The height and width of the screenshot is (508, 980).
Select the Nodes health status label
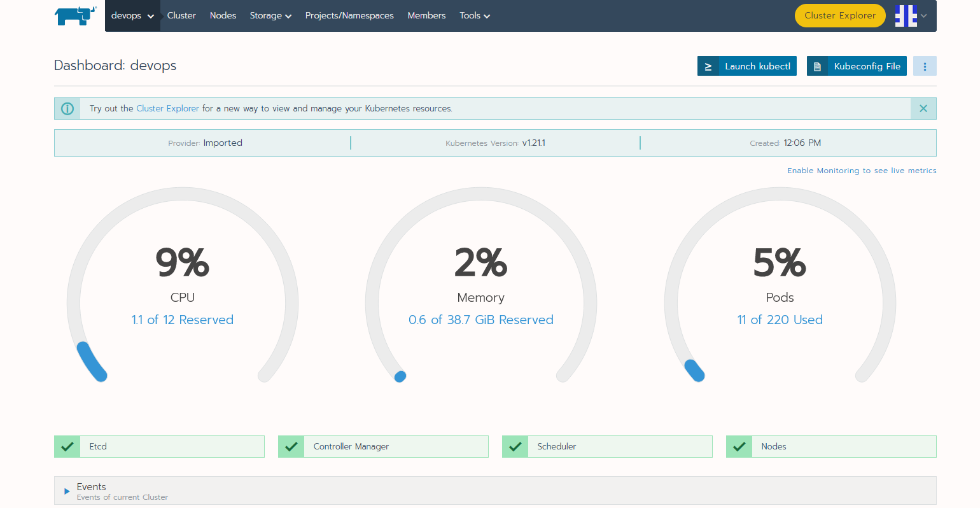[774, 446]
